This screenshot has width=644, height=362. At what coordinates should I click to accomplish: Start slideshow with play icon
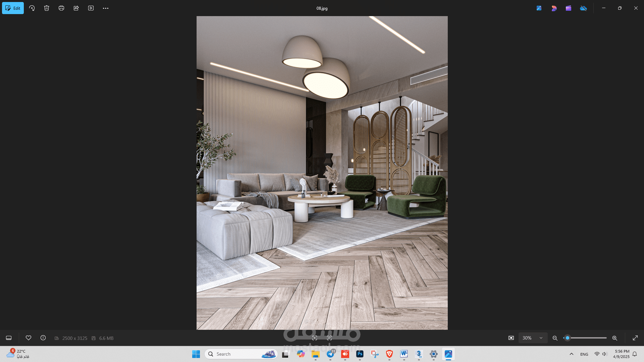(x=91, y=8)
